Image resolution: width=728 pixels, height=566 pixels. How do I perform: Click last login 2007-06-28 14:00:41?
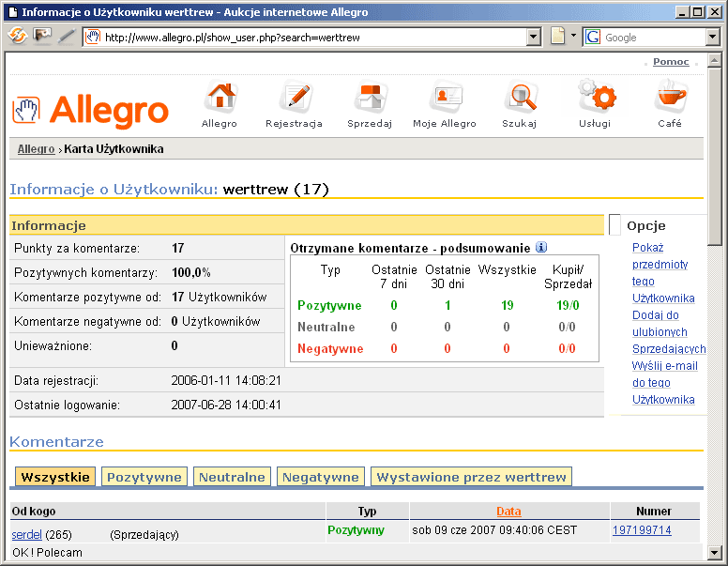226,405
